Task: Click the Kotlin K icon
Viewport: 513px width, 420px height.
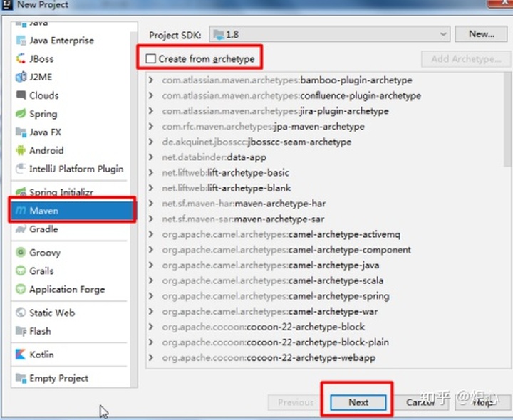Action: pos(21,354)
